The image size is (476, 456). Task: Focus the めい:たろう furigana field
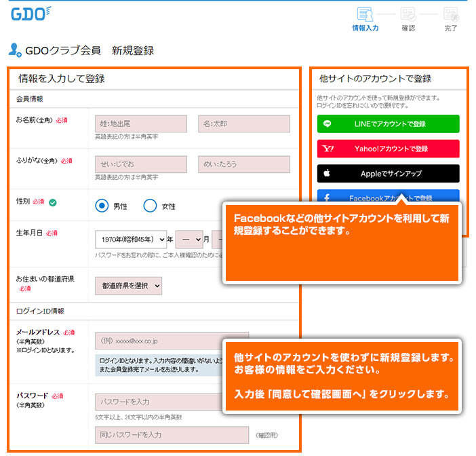(244, 164)
